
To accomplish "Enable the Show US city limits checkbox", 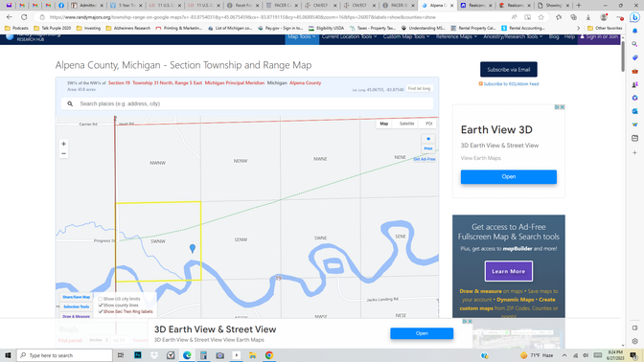I will click(x=101, y=299).
